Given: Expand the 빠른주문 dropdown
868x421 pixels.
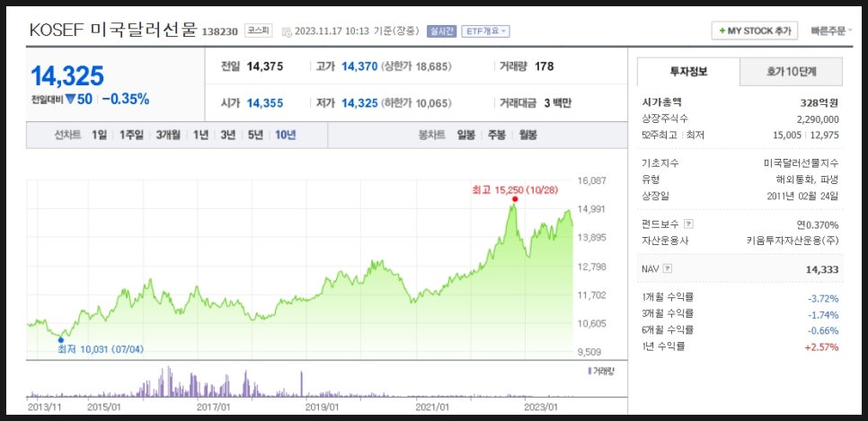Looking at the screenshot, I should [x=831, y=31].
